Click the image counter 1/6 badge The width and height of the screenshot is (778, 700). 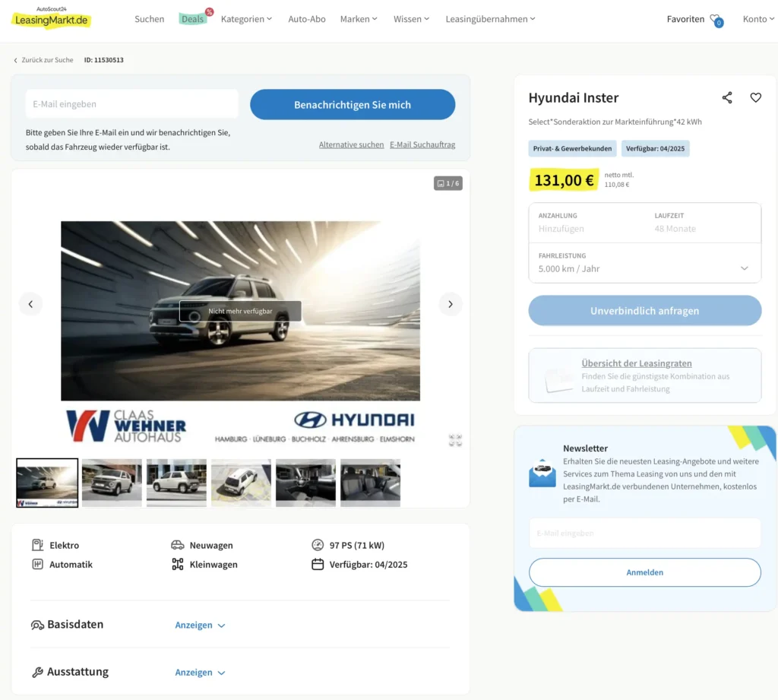point(448,183)
